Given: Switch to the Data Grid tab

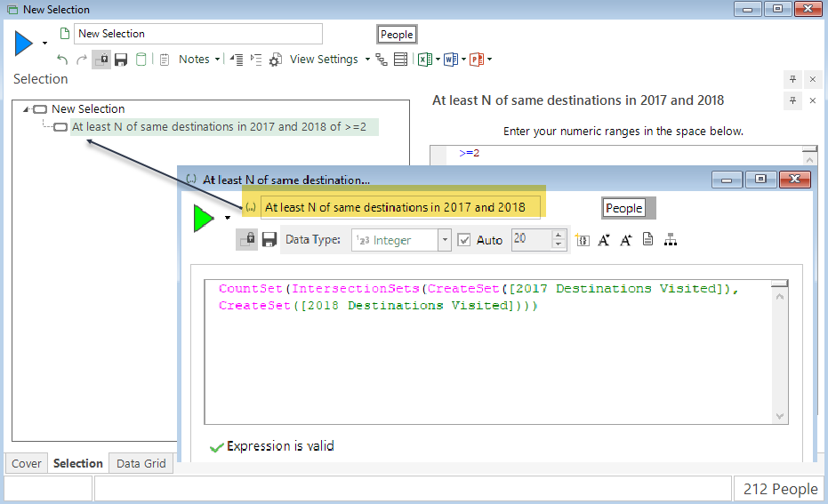Looking at the screenshot, I should point(141,463).
